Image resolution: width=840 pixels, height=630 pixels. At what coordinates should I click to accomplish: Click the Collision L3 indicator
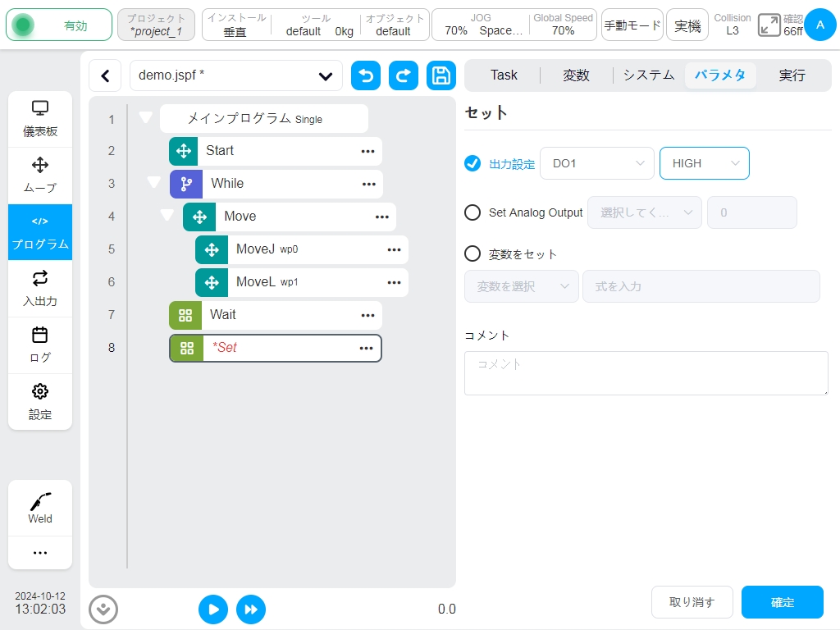pos(733,25)
